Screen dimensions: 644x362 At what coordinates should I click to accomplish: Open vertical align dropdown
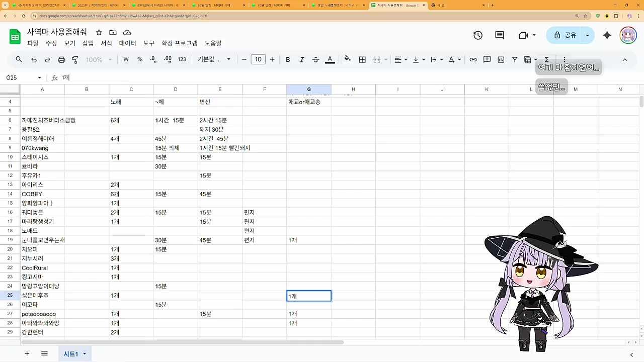[419, 59]
